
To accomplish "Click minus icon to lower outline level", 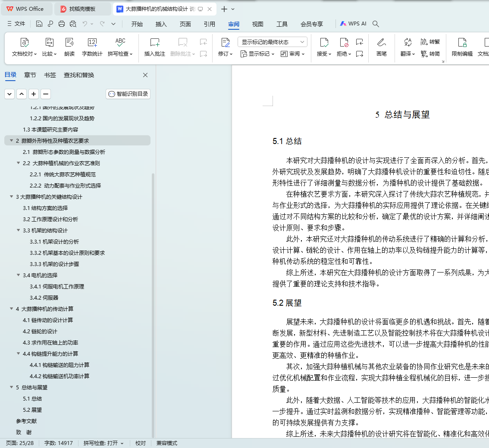I will [46, 94].
